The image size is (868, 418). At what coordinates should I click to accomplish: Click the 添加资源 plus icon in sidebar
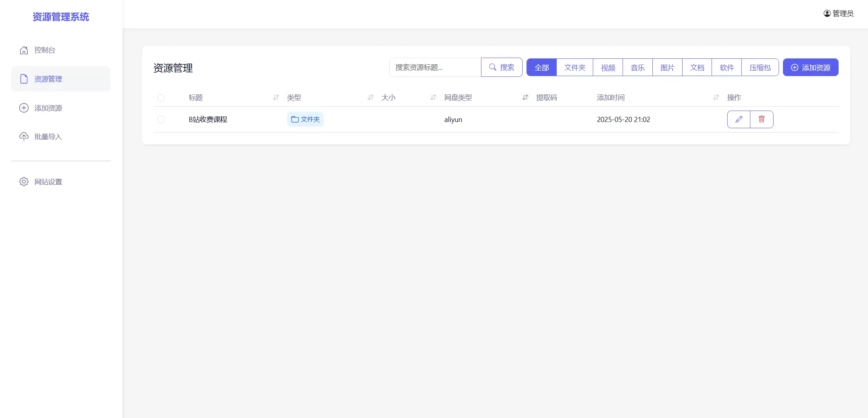(24, 107)
